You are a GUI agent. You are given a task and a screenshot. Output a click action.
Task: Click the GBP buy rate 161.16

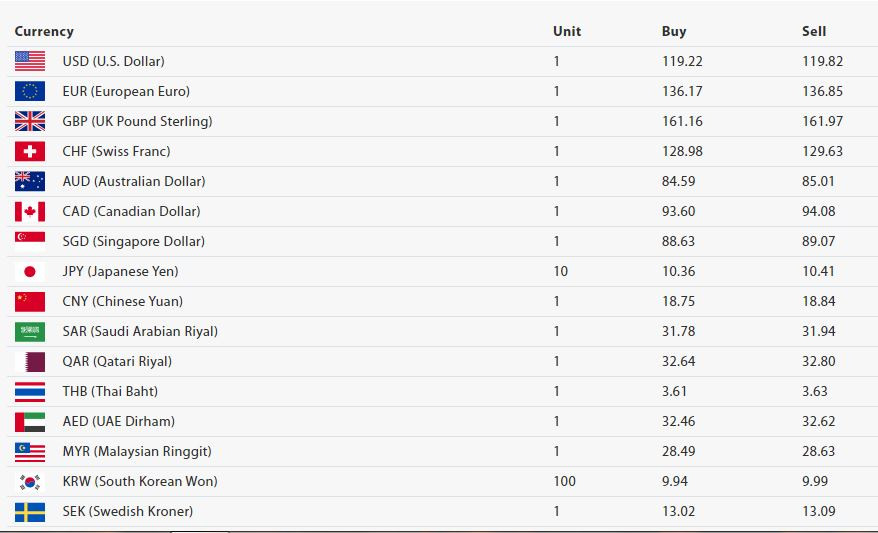pyautogui.click(x=682, y=121)
